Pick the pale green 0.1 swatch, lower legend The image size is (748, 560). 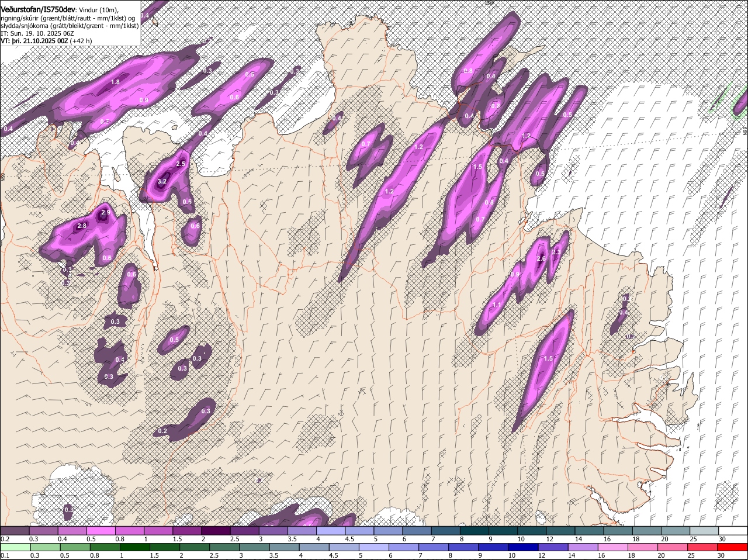pos(15,548)
